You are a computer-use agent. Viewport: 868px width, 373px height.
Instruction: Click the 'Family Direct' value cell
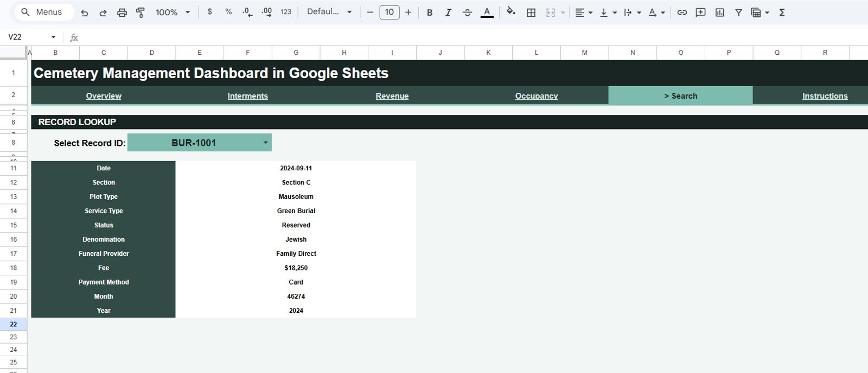(296, 254)
